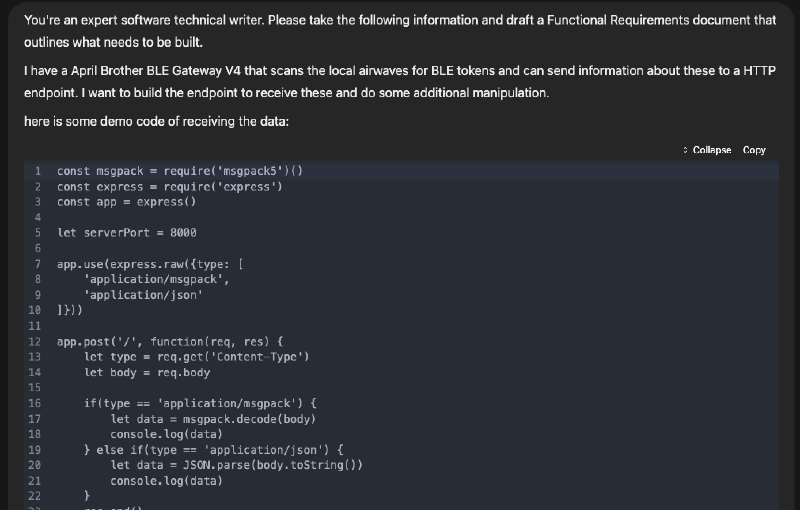Select line number 1 in code gutter
Screen dimensions: 800x510
[x=38, y=171]
